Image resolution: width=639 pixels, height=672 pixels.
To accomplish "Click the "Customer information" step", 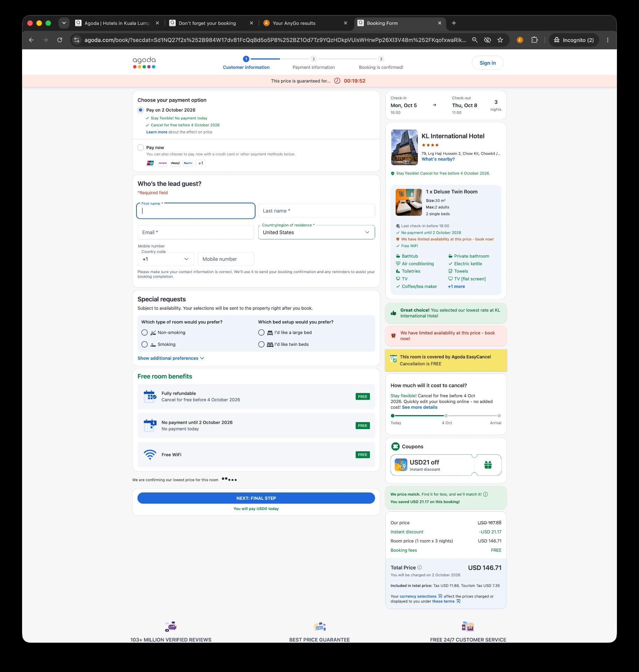I will (x=246, y=63).
